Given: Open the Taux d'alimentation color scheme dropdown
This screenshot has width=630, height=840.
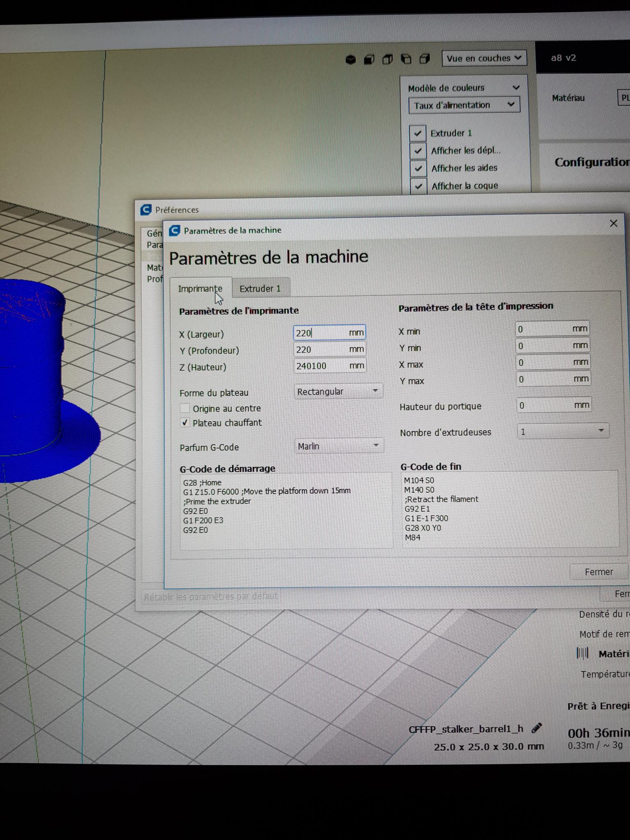Looking at the screenshot, I should coord(464,105).
